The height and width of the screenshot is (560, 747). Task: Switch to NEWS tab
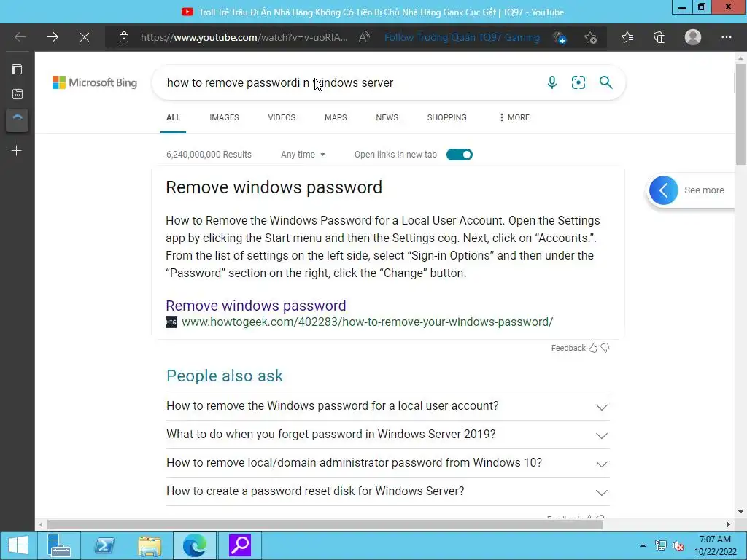coord(387,117)
